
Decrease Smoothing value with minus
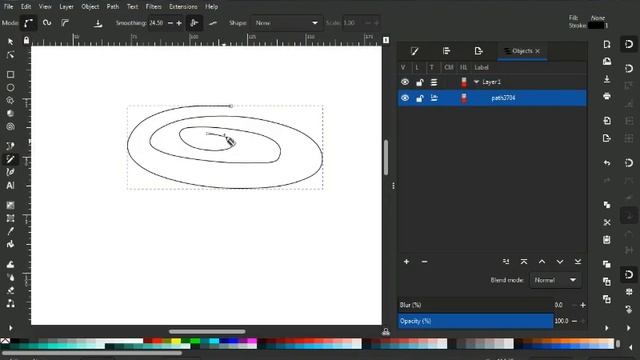(170, 23)
